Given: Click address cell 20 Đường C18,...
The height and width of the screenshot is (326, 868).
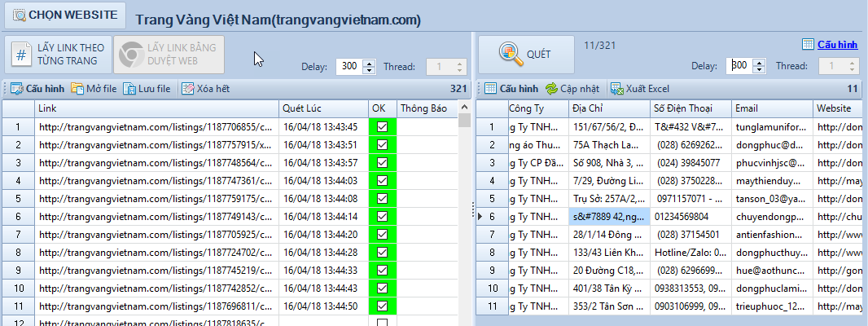Looking at the screenshot, I should click(x=610, y=271).
